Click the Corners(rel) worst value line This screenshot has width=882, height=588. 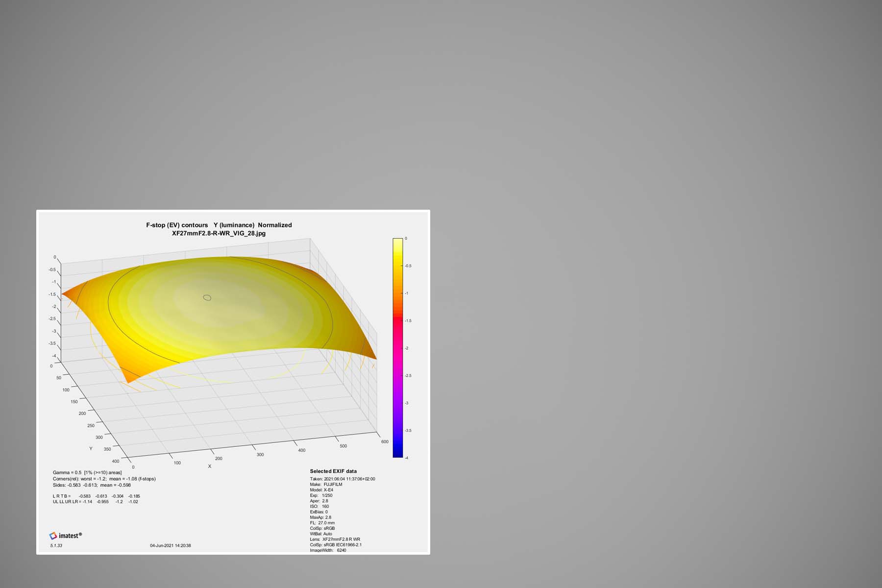pos(104,479)
